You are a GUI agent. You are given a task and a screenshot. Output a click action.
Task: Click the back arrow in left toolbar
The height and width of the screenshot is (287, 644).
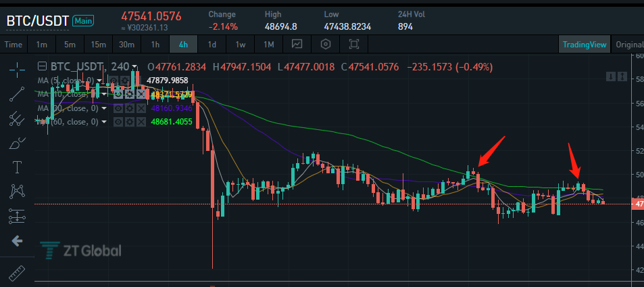click(x=17, y=241)
